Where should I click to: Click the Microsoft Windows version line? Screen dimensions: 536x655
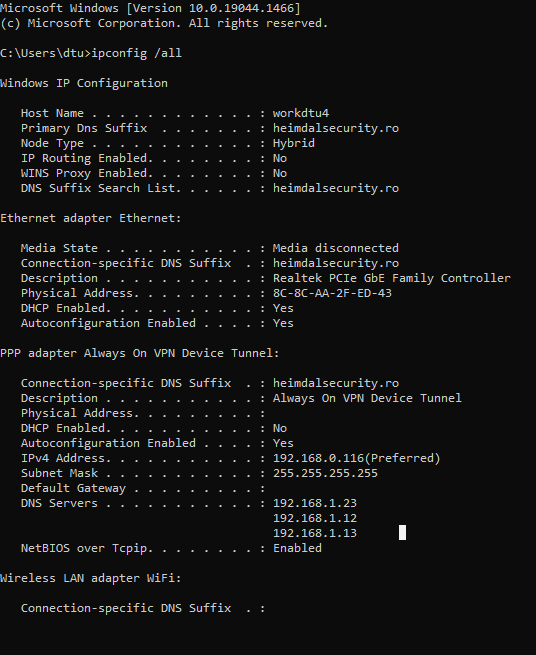[150, 8]
